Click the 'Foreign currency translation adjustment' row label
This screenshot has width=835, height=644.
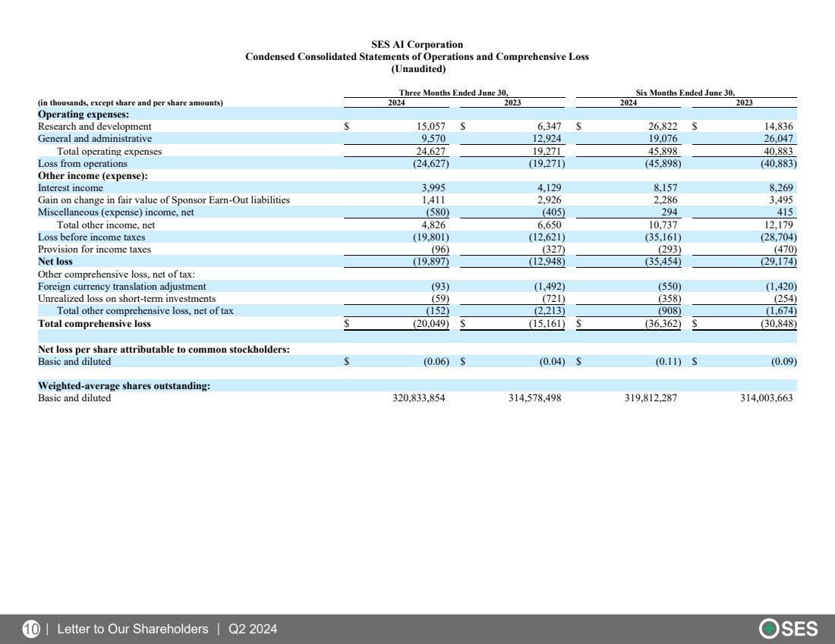121,287
